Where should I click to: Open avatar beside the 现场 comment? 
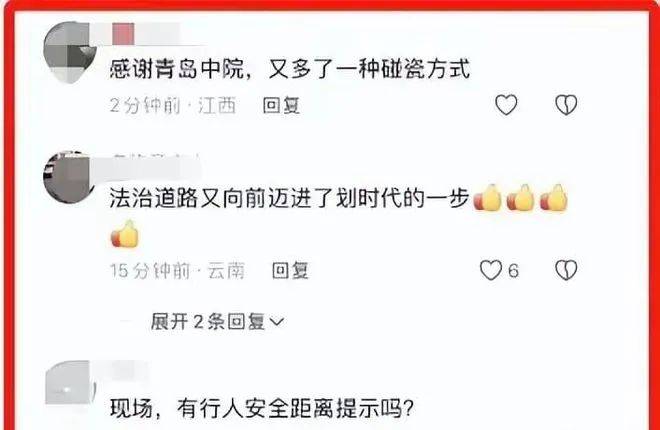(x=69, y=382)
